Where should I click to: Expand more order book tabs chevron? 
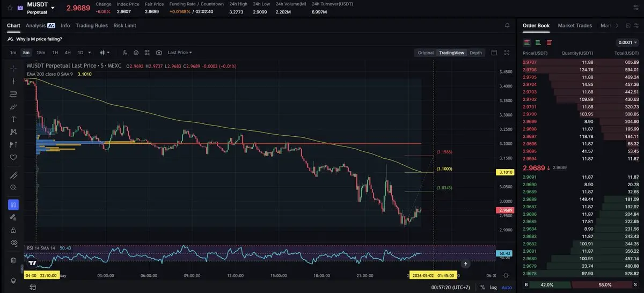click(x=617, y=25)
